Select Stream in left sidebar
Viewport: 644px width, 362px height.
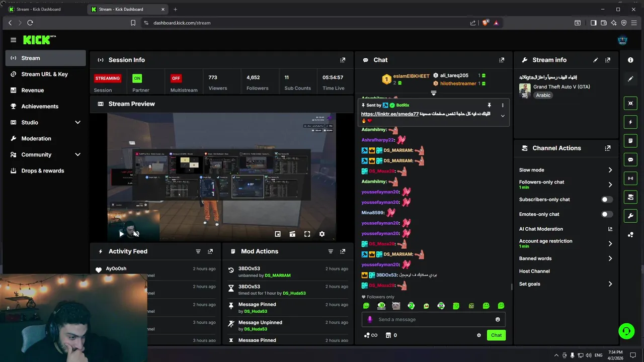(46, 58)
